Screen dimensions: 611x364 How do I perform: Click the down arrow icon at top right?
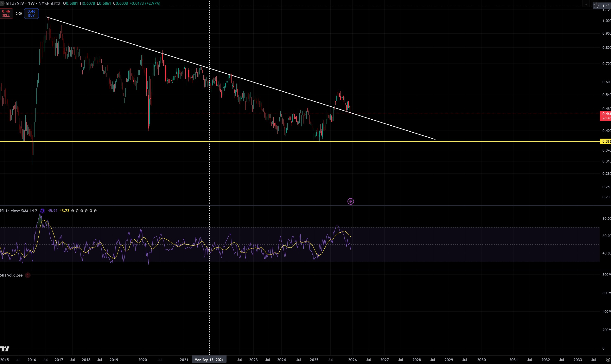pos(586,4)
